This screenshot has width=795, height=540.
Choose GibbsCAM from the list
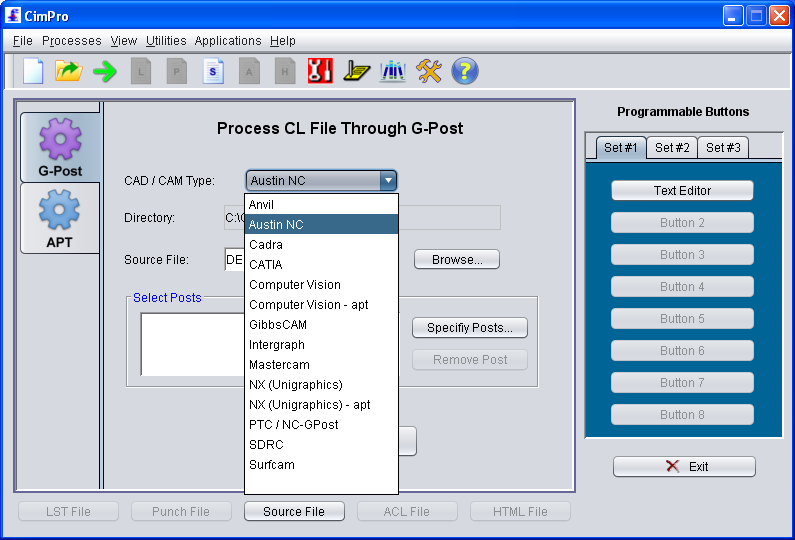pyautogui.click(x=321, y=325)
